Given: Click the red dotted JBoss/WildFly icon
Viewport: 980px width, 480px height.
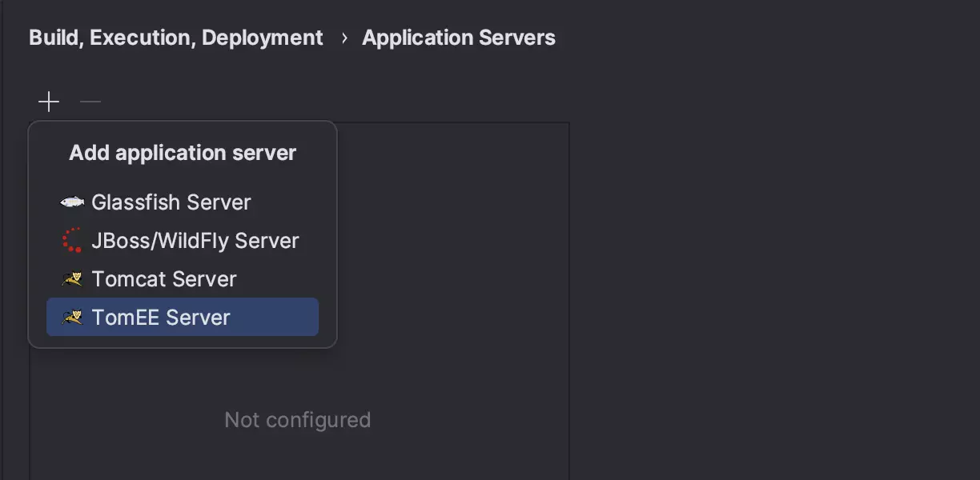Looking at the screenshot, I should [72, 240].
